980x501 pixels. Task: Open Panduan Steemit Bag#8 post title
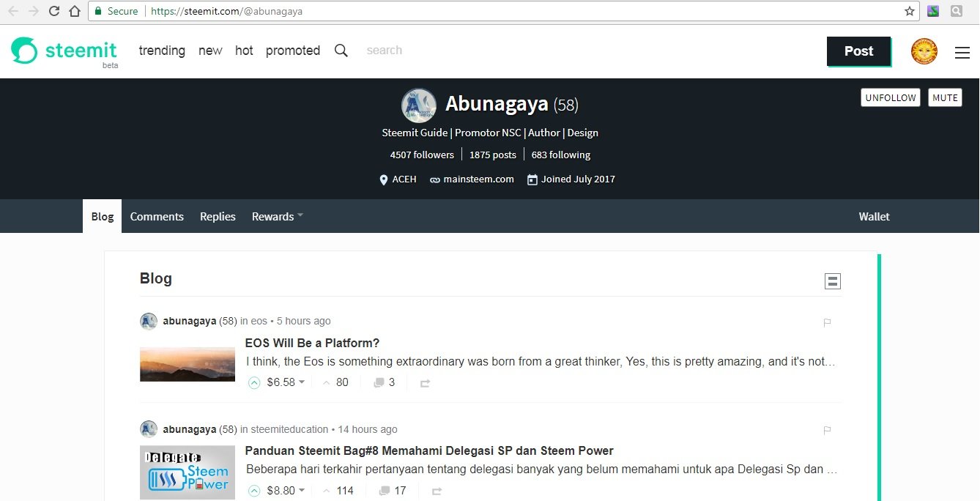click(429, 450)
